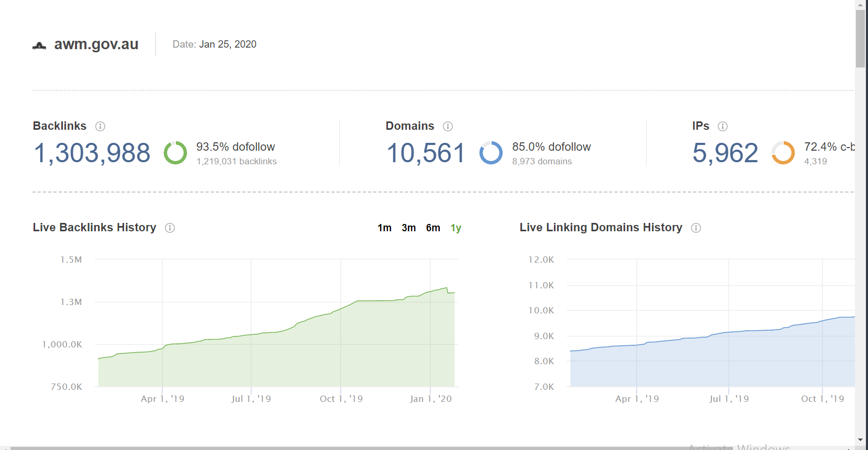868x450 pixels.
Task: Click the 10,561 domains total
Action: pos(426,153)
